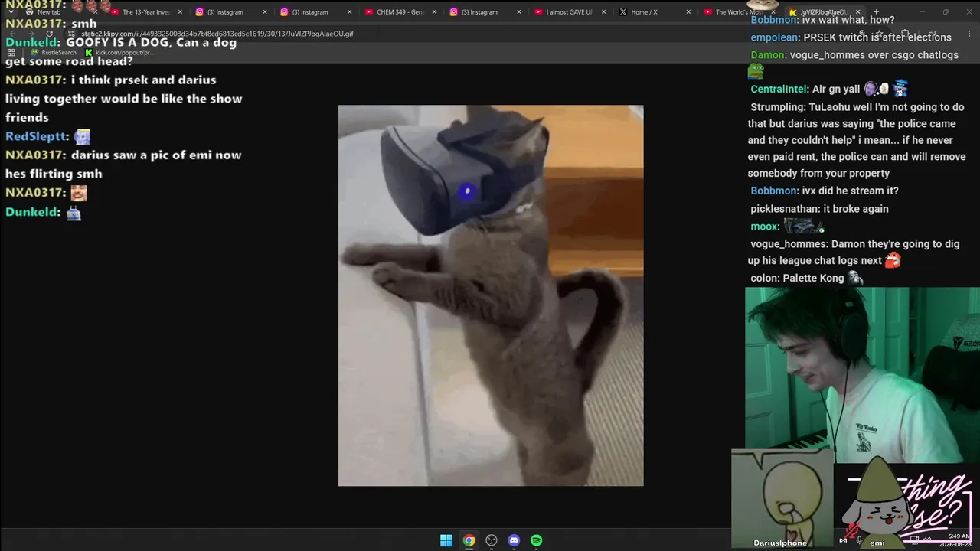Close 'The 13-Year Inves' tab

click(180, 12)
